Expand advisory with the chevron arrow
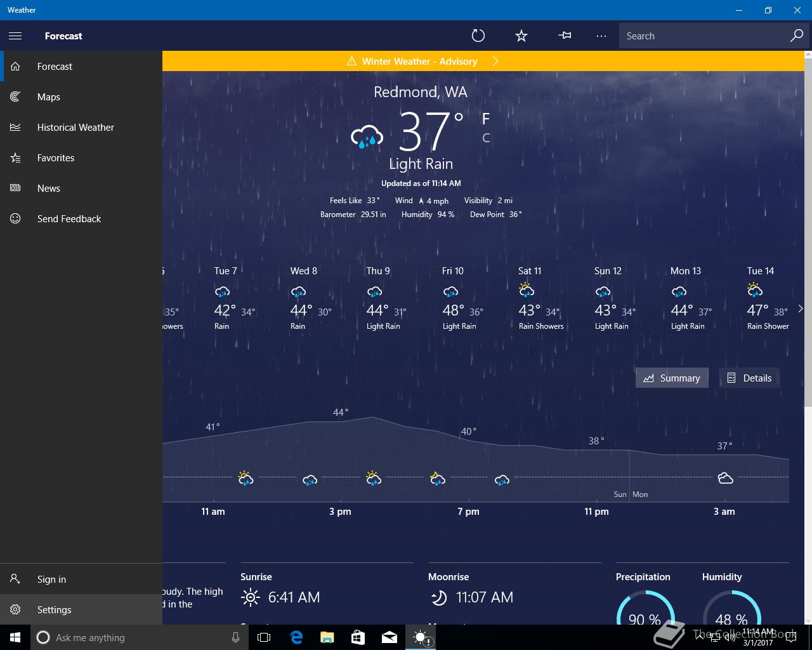The image size is (812, 650). click(495, 61)
